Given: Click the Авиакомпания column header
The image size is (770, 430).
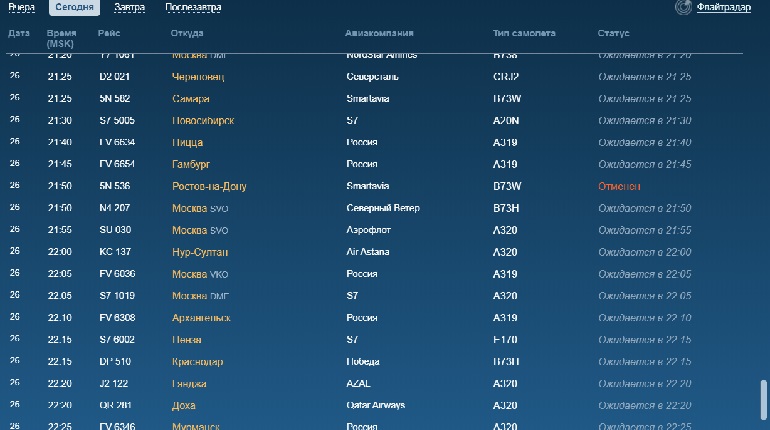Looking at the screenshot, I should pos(380,33).
